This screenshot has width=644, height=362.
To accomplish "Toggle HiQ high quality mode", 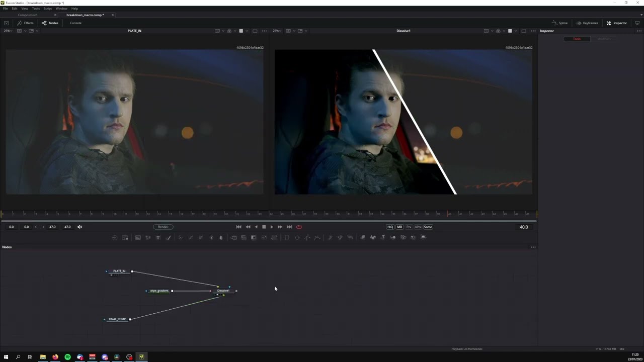I will (x=390, y=227).
